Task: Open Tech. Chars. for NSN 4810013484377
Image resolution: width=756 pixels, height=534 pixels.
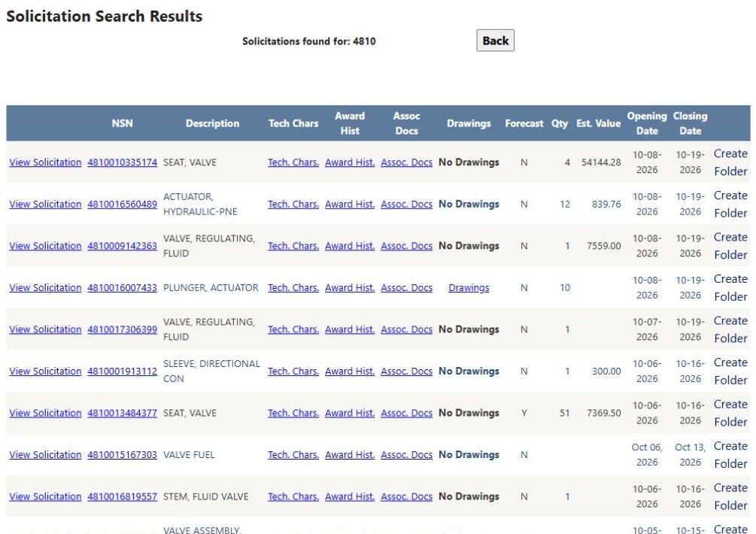Action: point(293,413)
